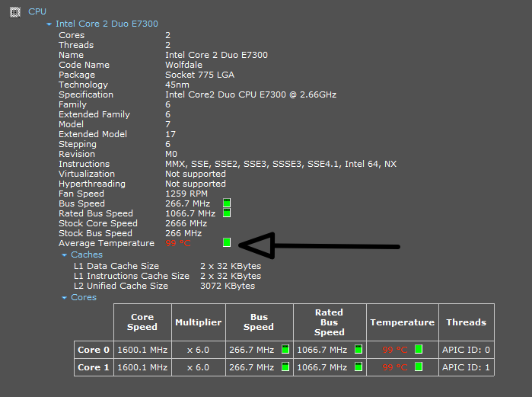The image size is (532, 397).
Task: Click Core 1 rated bus speed graph icon
Action: [358, 367]
